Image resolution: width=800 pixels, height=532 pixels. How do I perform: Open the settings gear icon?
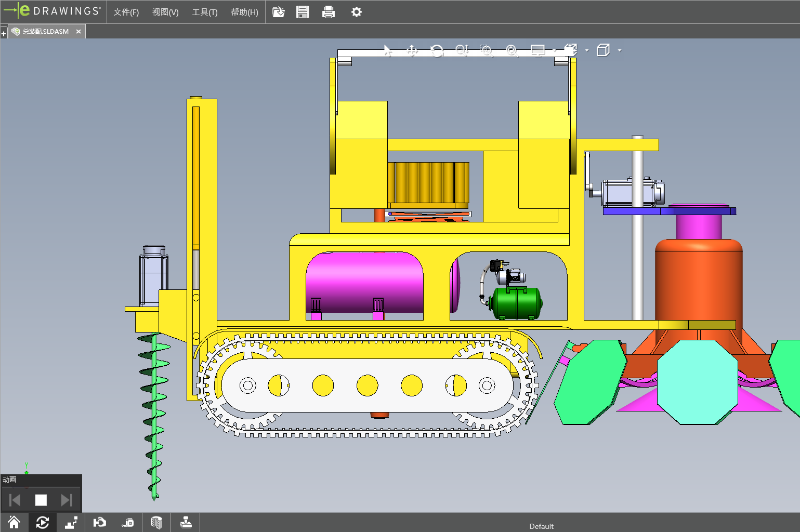click(356, 12)
